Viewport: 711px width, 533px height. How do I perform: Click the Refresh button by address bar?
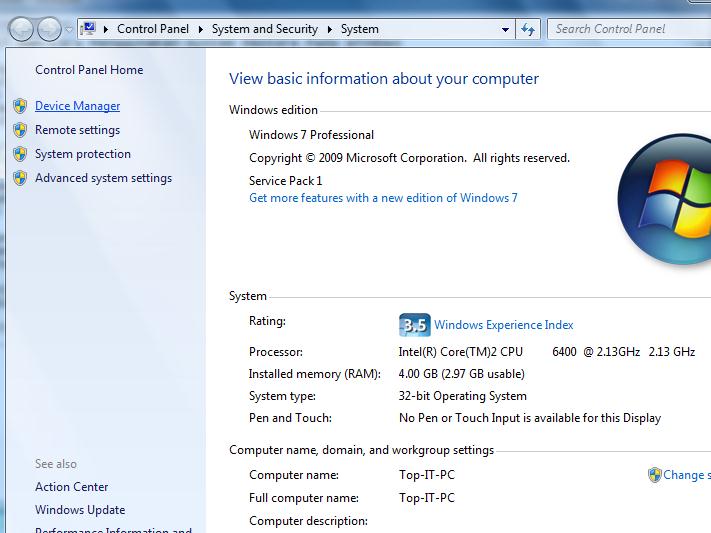coord(528,29)
